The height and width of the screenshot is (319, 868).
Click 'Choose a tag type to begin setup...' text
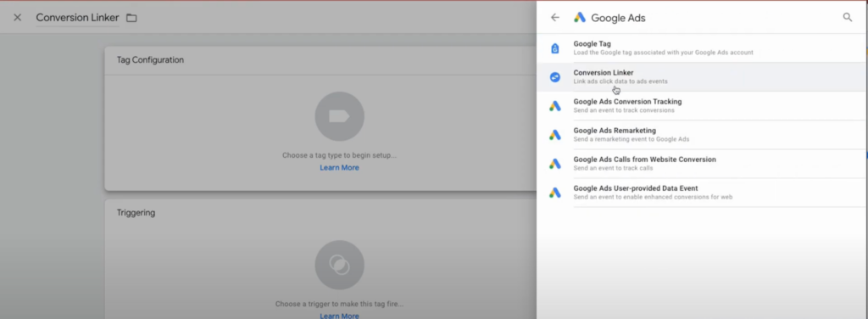[339, 155]
